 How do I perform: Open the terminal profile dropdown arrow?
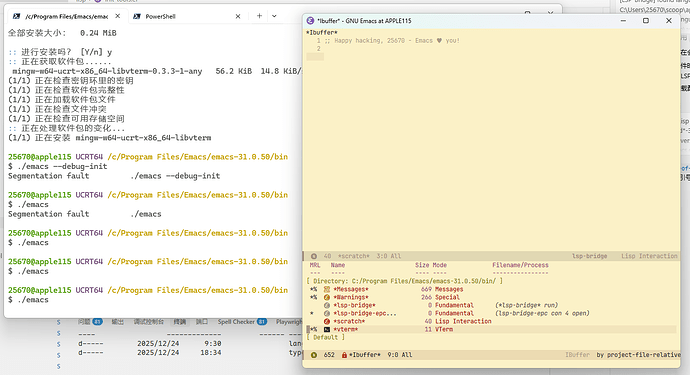274,16
